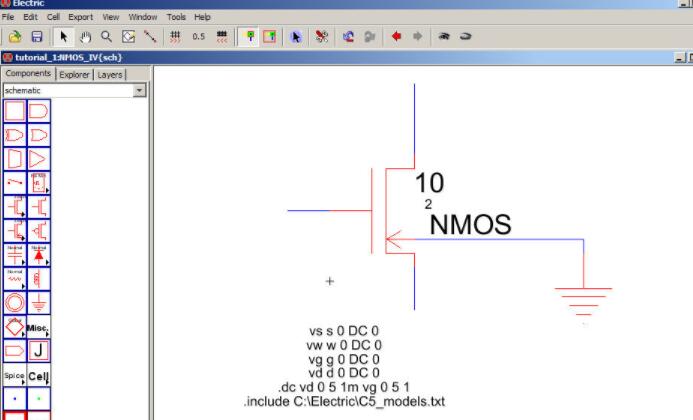
Task: Click the Spice component button
Action: pos(15,377)
